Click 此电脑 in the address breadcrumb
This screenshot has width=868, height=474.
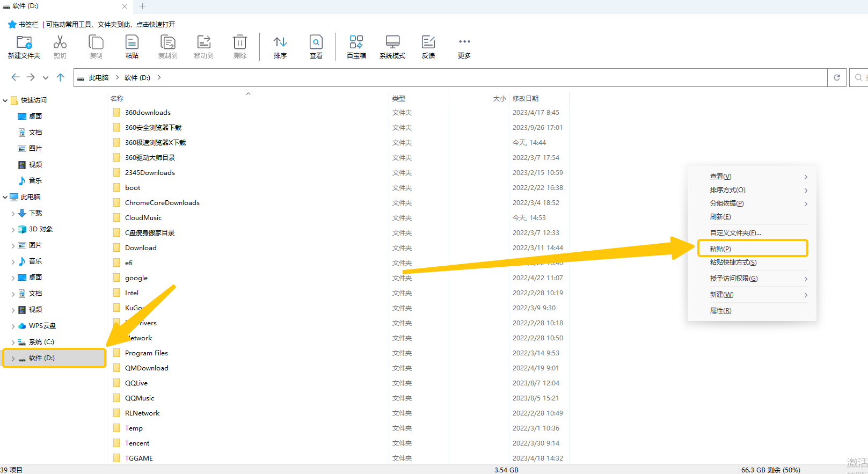click(x=99, y=78)
